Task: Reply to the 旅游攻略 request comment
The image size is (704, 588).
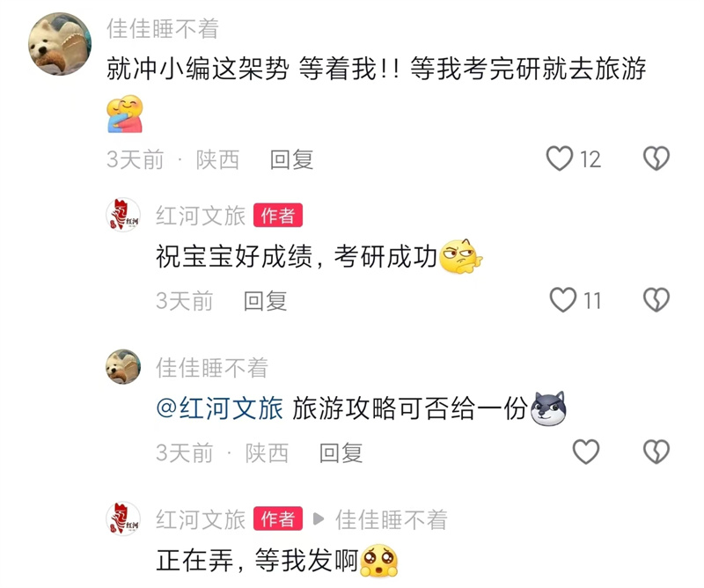Action: click(341, 452)
